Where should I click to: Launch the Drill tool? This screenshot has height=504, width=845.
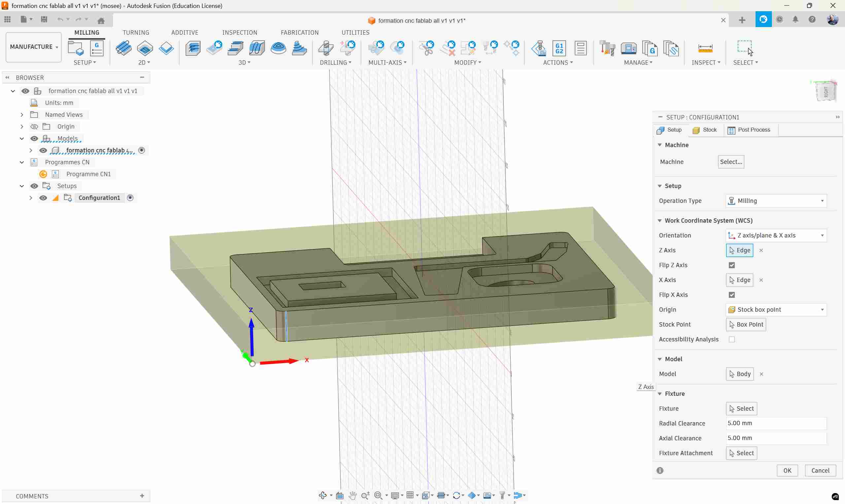pos(325,48)
